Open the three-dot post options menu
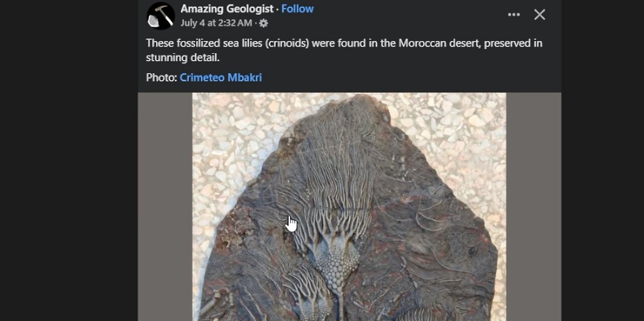 (x=514, y=15)
